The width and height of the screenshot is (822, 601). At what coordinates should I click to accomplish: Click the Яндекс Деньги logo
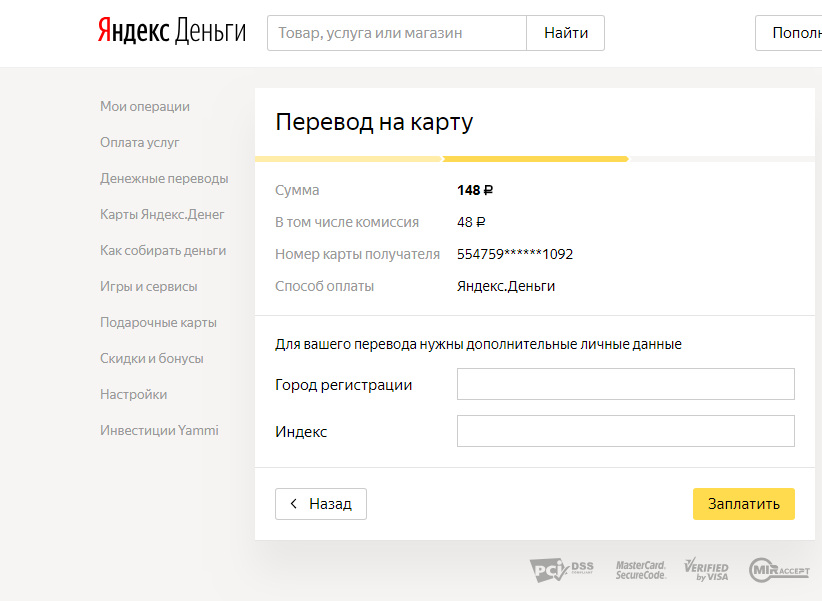click(x=171, y=31)
